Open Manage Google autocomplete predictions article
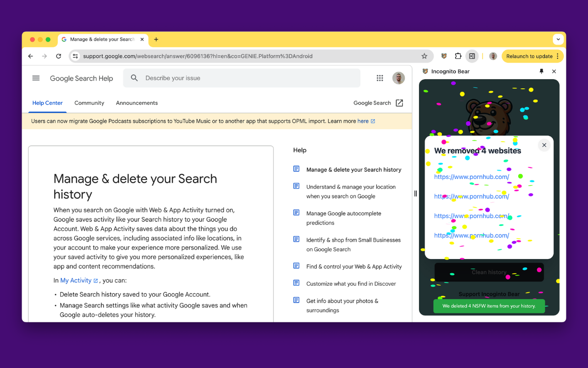Screen dimensions: 588x368 tap(344, 218)
